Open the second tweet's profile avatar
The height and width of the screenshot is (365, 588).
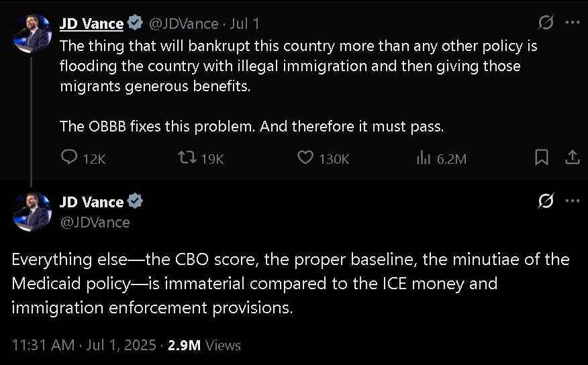32,211
